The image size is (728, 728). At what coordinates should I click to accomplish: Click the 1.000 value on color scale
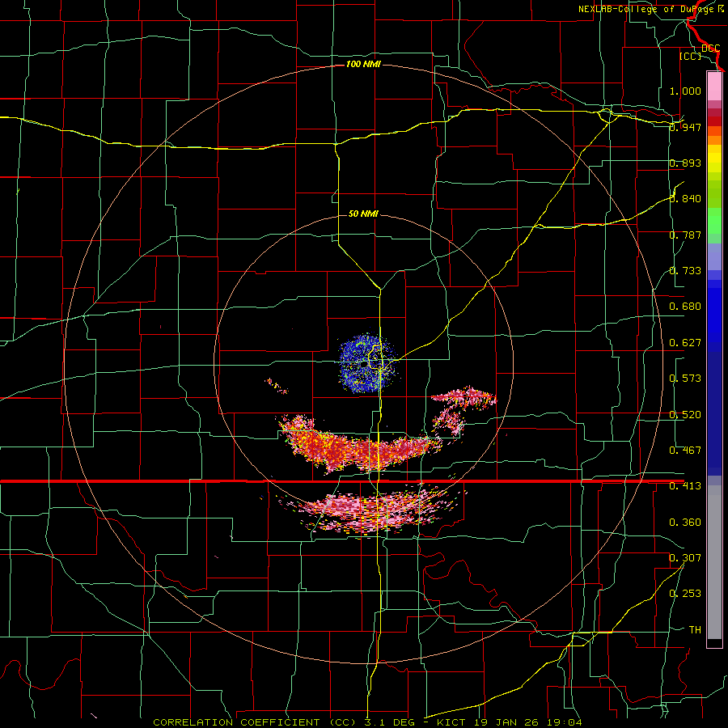click(x=685, y=91)
